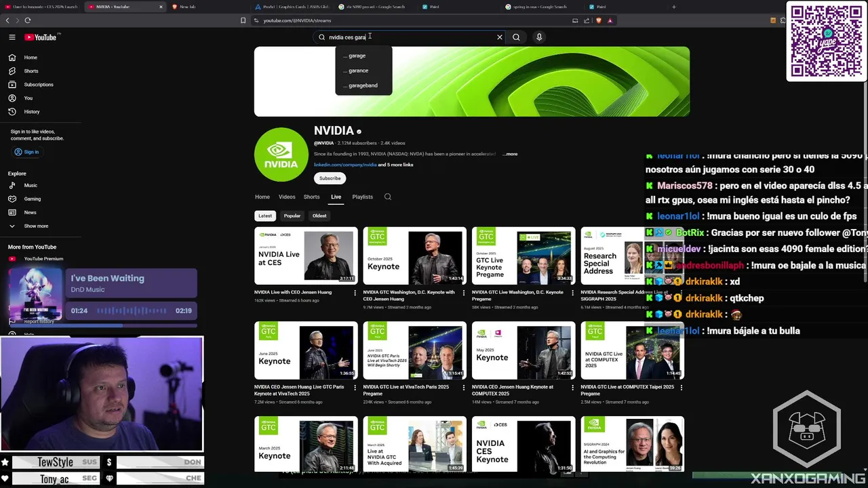868x488 pixels.
Task: Switch to the channel Live tab
Action: tap(336, 197)
